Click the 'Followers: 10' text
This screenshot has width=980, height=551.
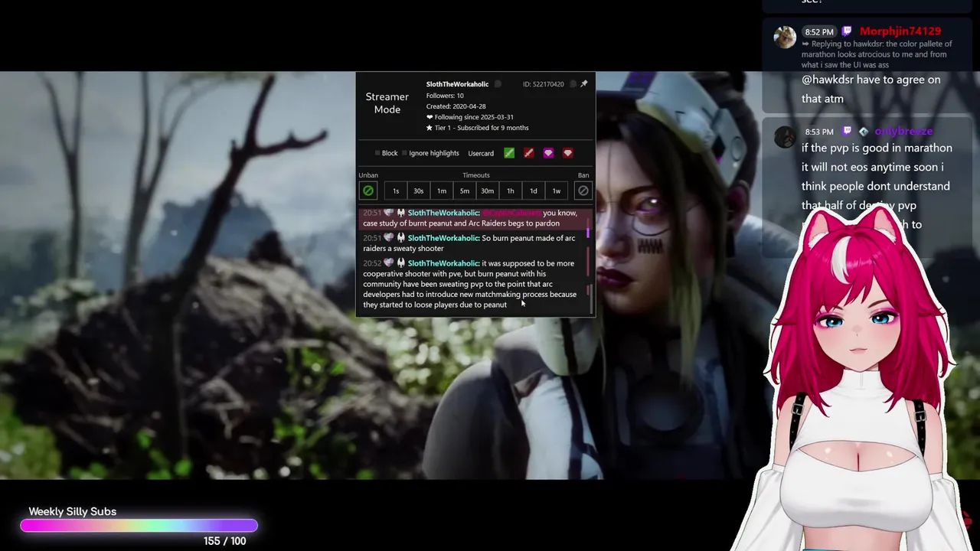(445, 96)
